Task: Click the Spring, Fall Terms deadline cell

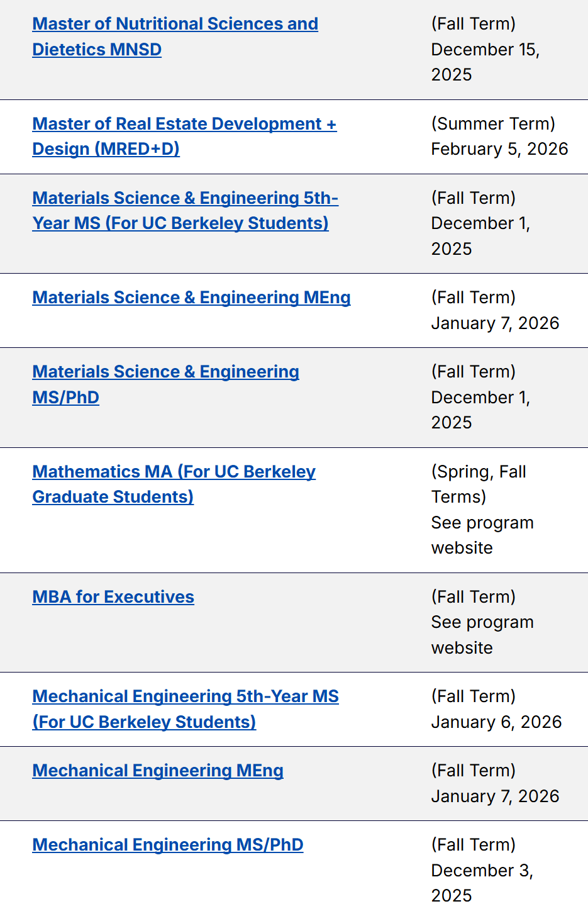Action: click(482, 510)
